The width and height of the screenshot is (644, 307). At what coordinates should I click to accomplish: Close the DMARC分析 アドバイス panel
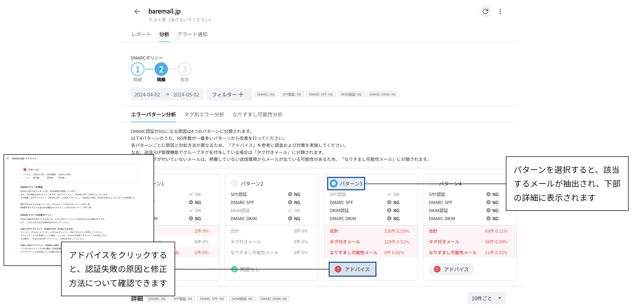point(8,158)
